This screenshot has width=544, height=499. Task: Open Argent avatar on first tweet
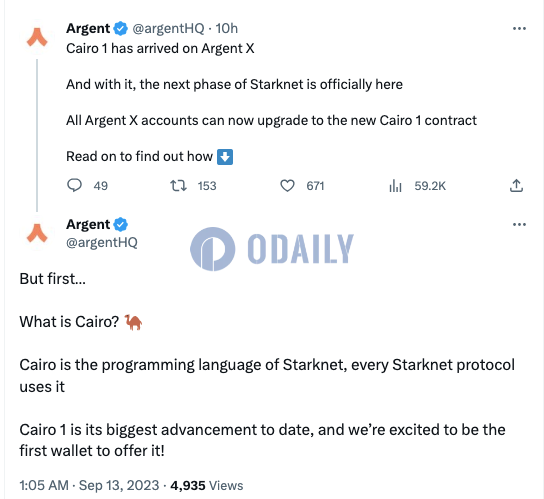(x=37, y=37)
